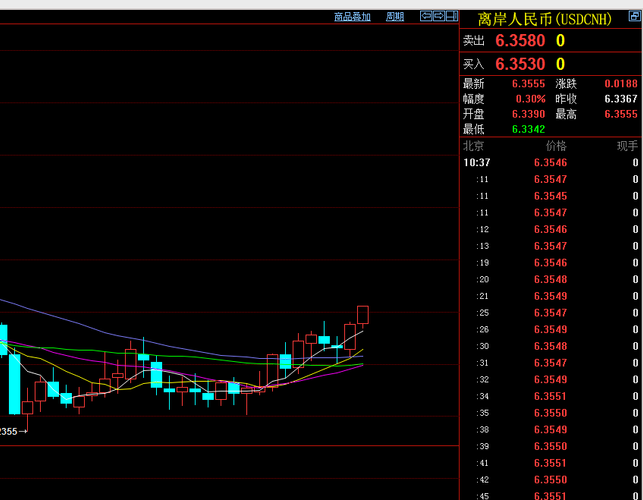Viewport: 643px width, 500px height.
Task: Select the price in the :41 tick row
Action: coord(550,463)
